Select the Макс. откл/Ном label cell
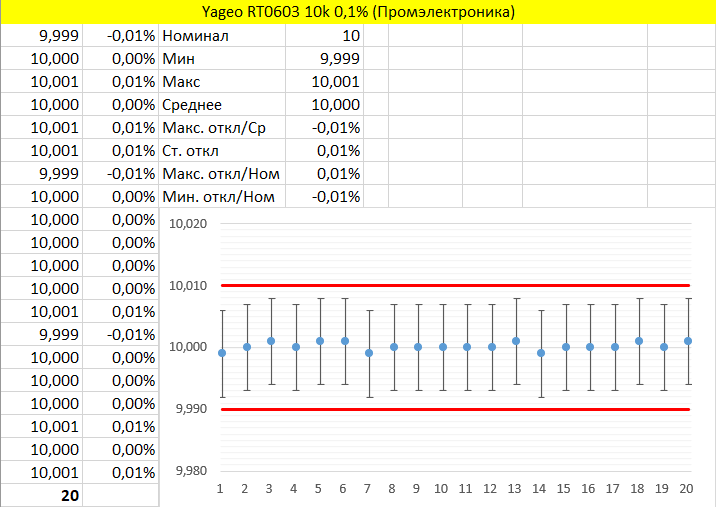 pos(222,174)
